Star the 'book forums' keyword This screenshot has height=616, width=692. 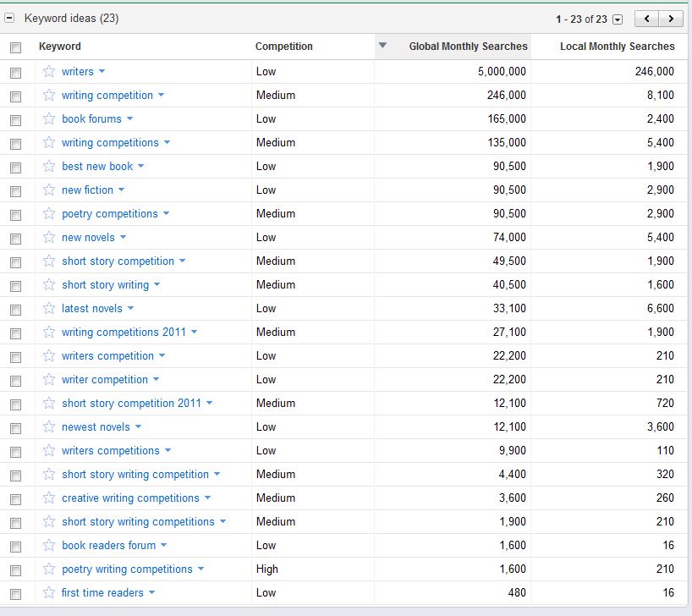click(49, 119)
